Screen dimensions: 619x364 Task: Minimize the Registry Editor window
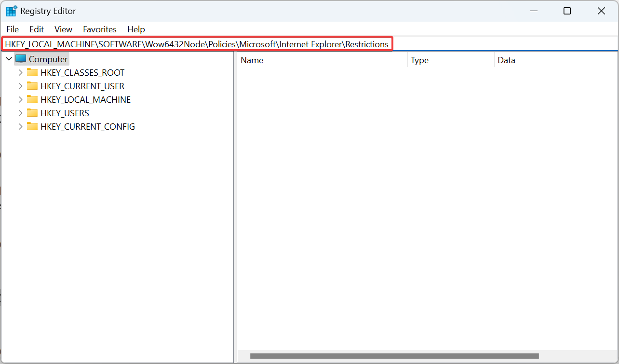click(533, 11)
